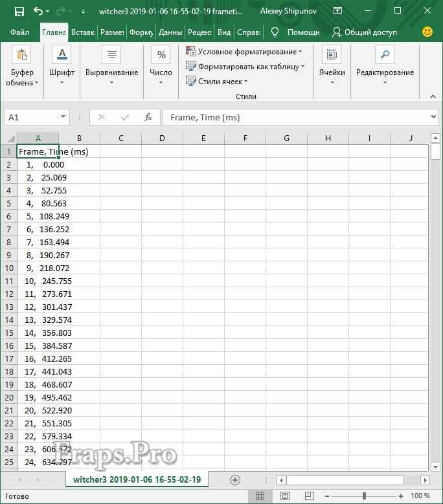443x504 pixels.
Task: Open the Рецензирование tab
Action: [199, 32]
